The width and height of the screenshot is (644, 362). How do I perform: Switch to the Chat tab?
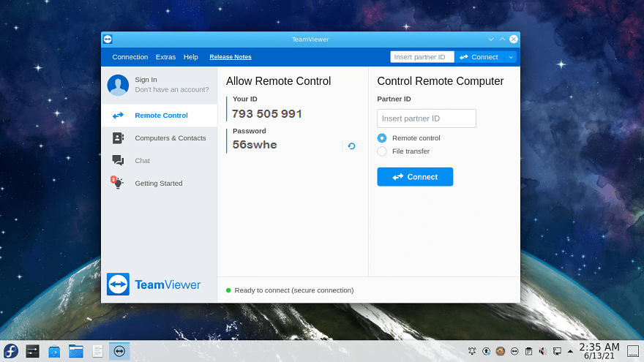(x=160, y=160)
